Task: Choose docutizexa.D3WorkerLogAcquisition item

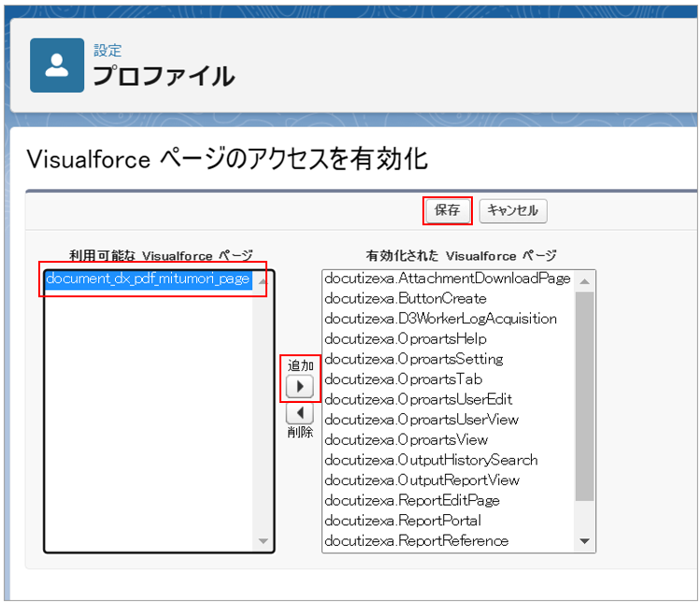Action: pyautogui.click(x=440, y=319)
